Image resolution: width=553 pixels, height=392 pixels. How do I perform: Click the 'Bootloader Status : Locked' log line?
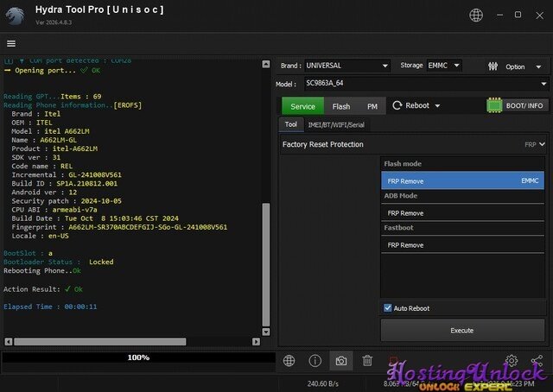[x=59, y=262]
